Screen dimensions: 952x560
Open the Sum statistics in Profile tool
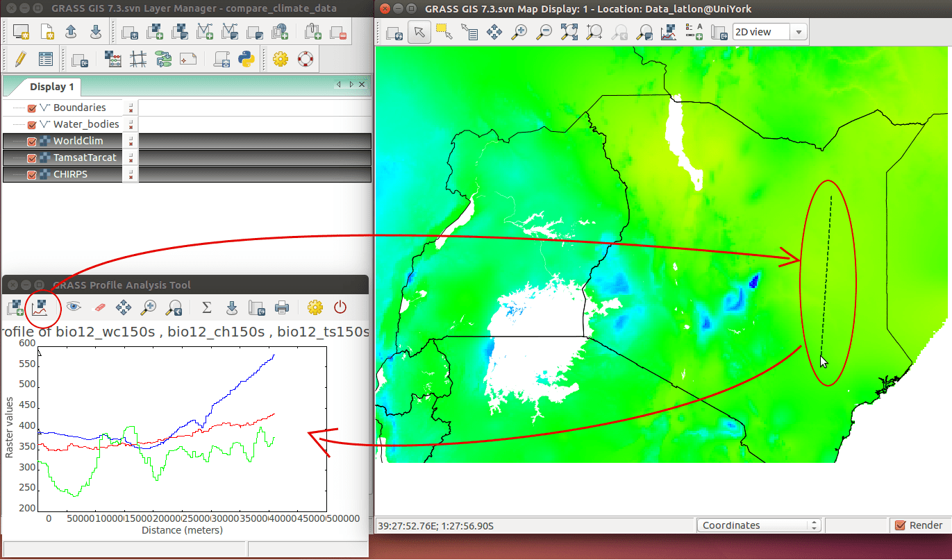click(x=206, y=307)
